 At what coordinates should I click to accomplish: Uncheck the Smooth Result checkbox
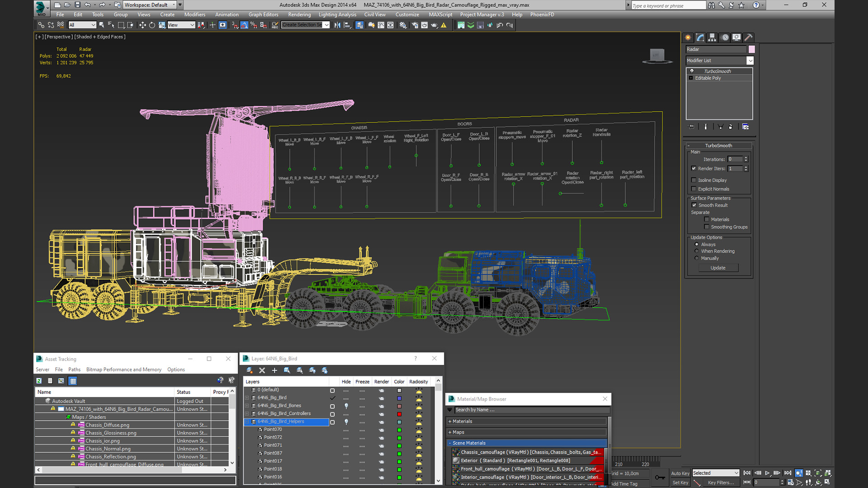(694, 205)
